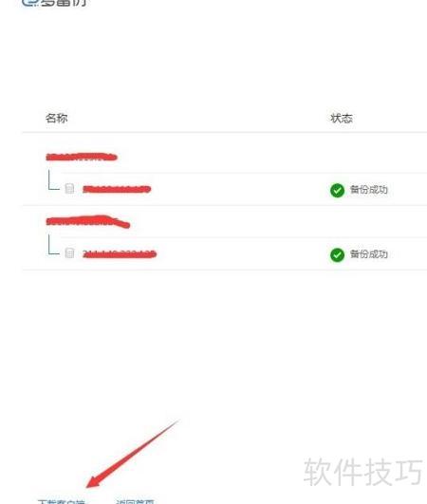
Task: Open the second redacted backup file entry
Action: click(120, 254)
